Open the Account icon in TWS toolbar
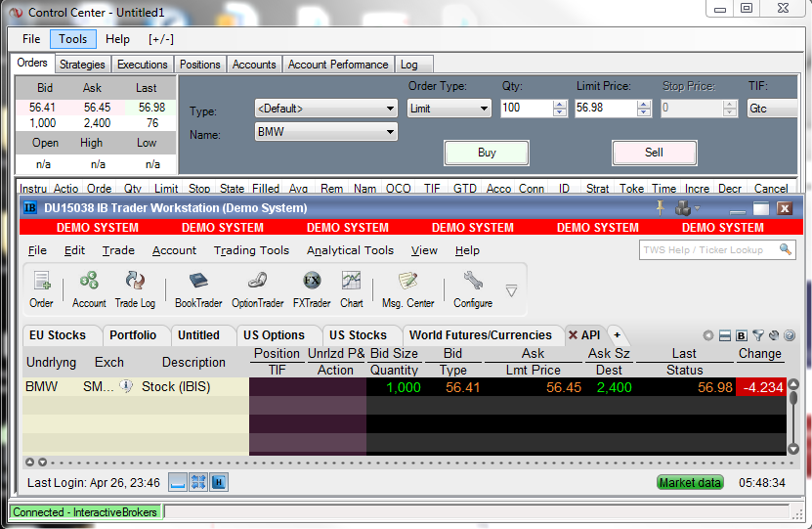812x529 pixels. click(89, 289)
